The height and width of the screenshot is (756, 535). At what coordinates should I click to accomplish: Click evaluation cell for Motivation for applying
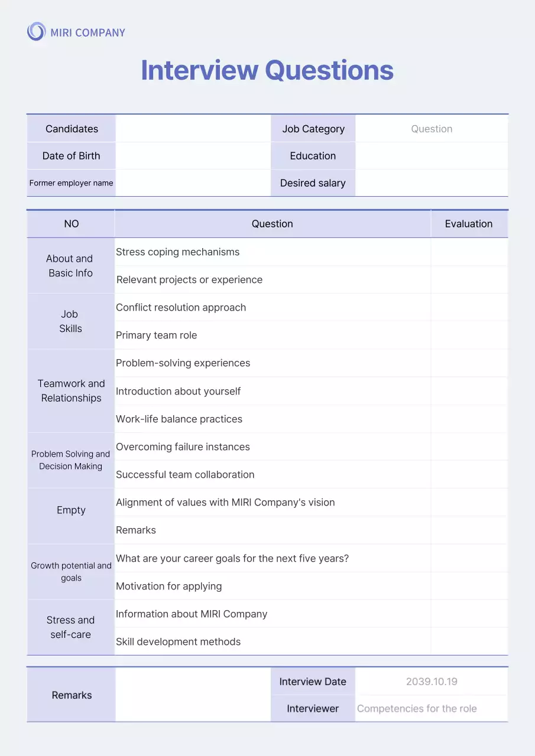pyautogui.click(x=469, y=586)
